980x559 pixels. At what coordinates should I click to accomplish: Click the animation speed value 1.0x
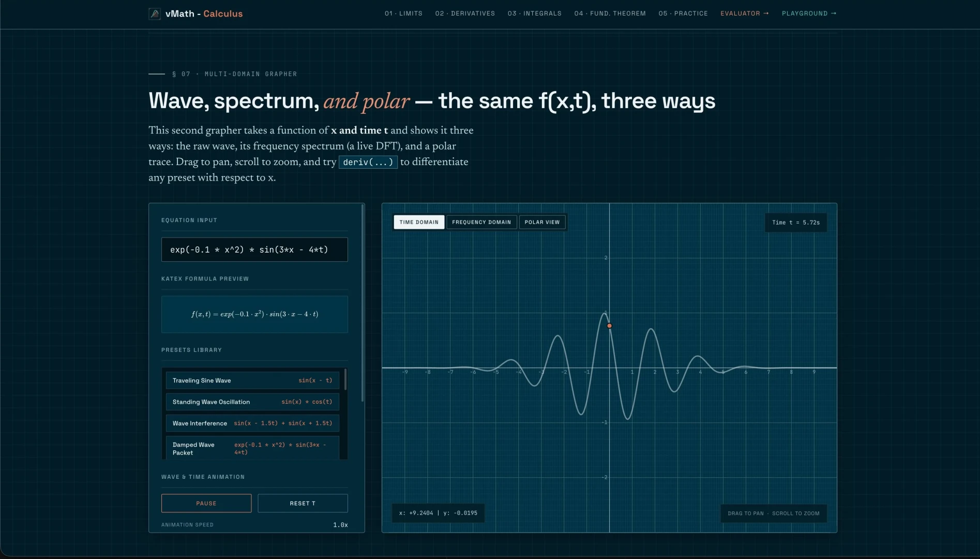point(340,525)
